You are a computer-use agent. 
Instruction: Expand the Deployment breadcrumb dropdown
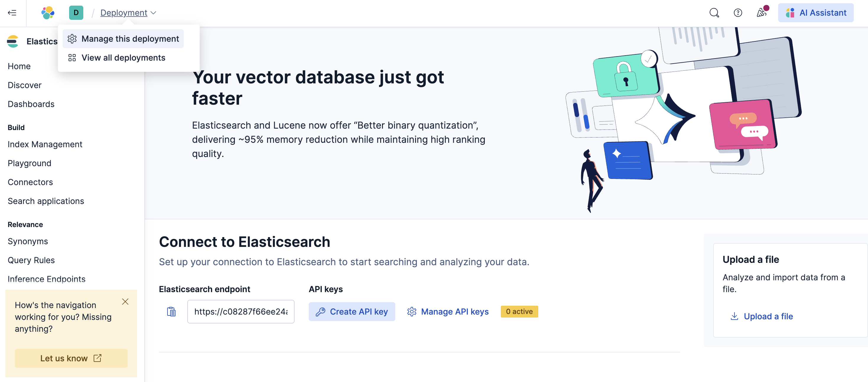(129, 13)
